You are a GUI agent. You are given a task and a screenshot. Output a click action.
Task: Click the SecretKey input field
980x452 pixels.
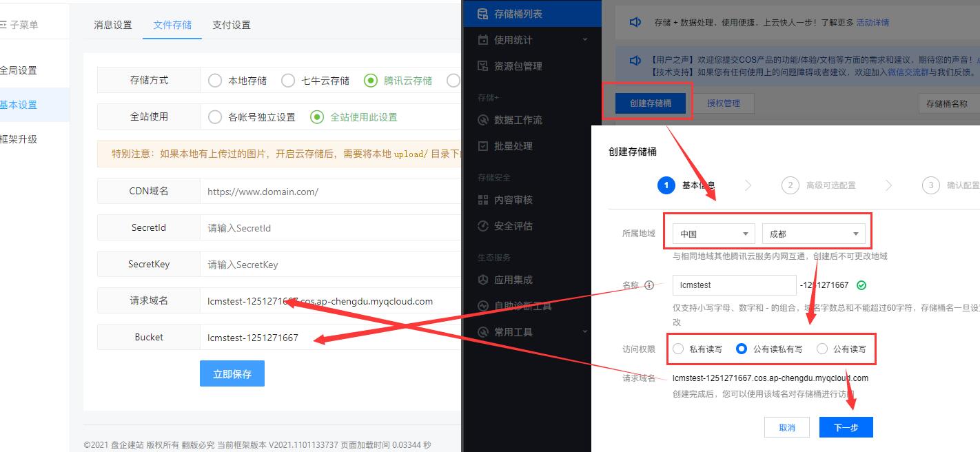330,265
